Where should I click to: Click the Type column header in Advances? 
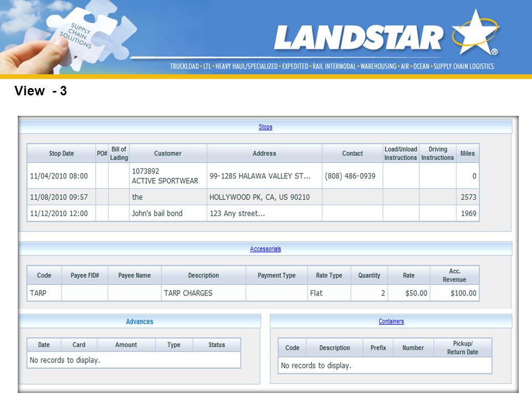pos(173,345)
